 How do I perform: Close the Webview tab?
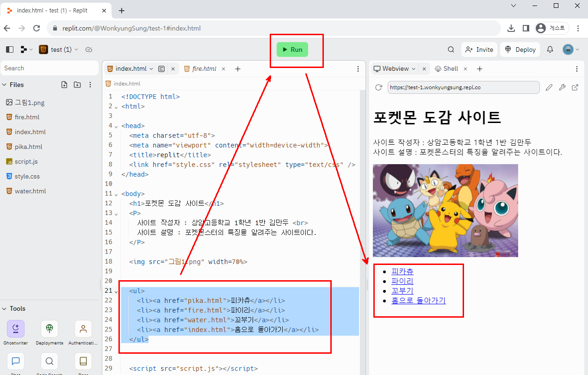tap(424, 68)
